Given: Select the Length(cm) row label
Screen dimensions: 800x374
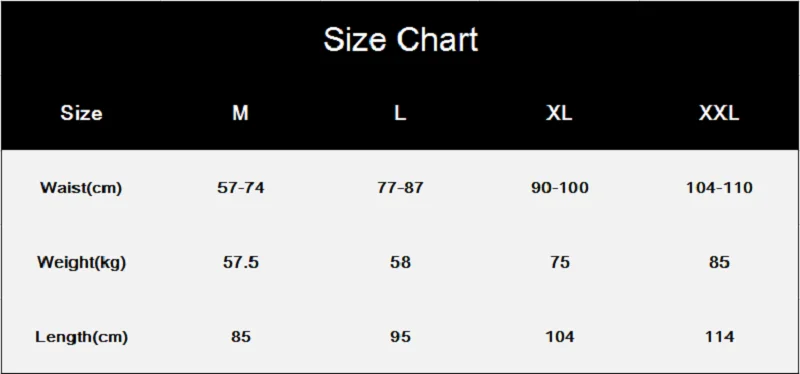Looking at the screenshot, I should point(81,337).
